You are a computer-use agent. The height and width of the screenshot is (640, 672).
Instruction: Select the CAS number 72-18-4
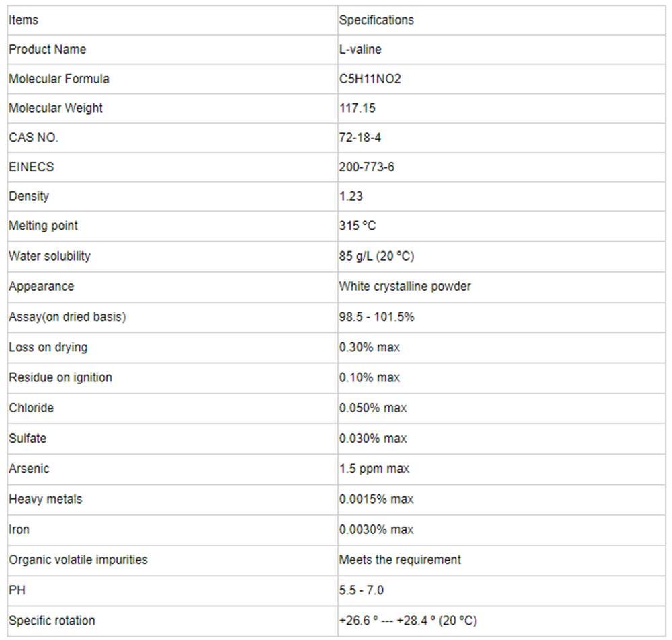360,138
